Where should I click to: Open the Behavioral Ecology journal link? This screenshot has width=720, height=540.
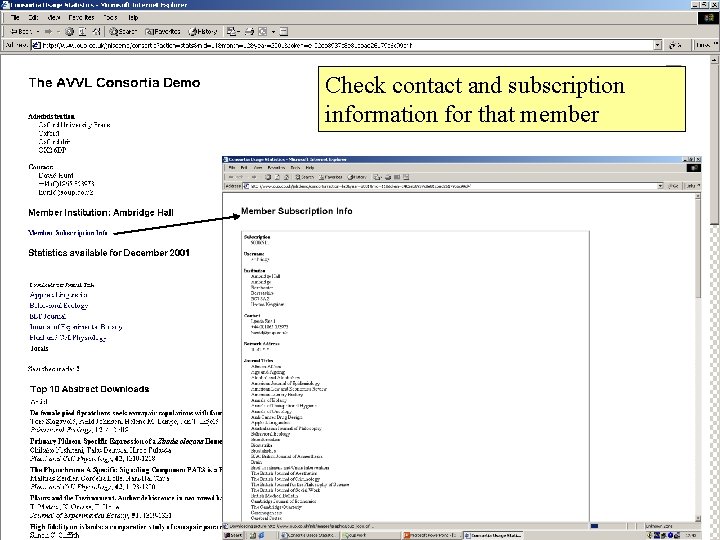tap(59, 305)
